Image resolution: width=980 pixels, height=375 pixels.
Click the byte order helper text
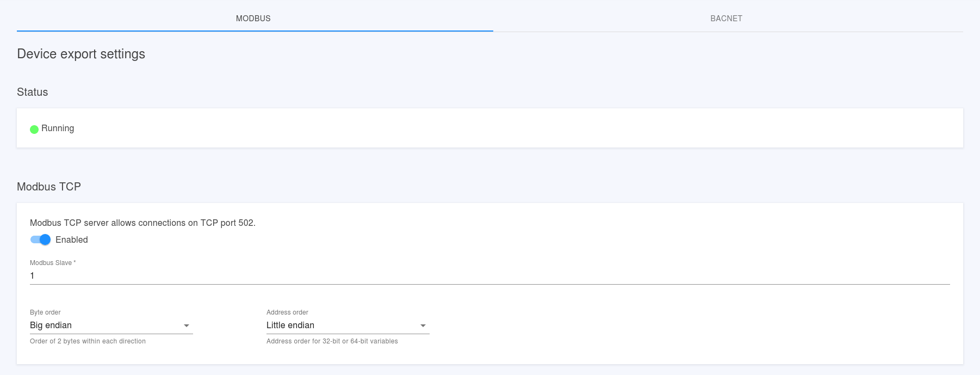coord(88,341)
